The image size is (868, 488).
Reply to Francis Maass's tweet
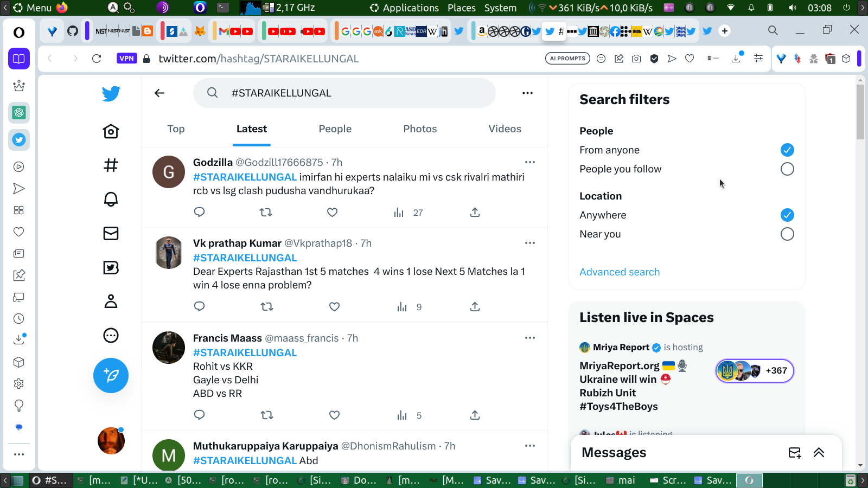coord(199,415)
